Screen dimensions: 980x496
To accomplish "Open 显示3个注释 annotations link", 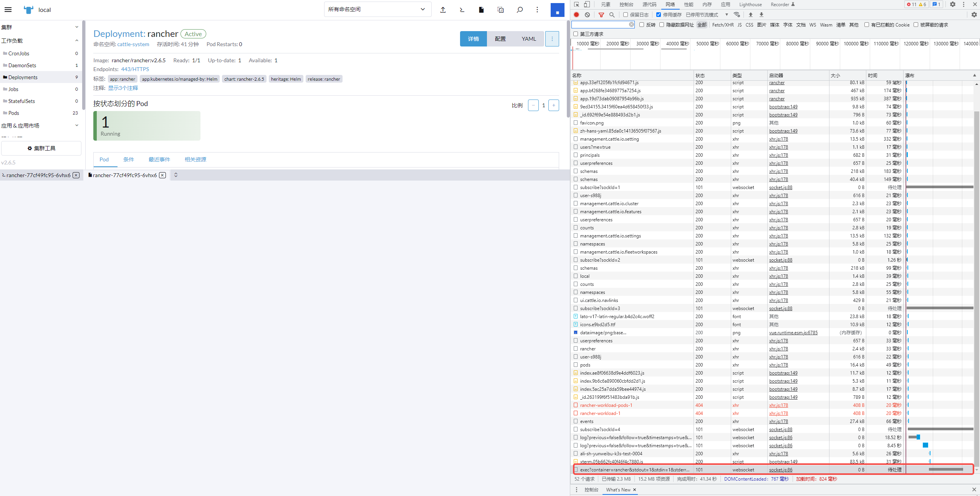I will pos(122,88).
